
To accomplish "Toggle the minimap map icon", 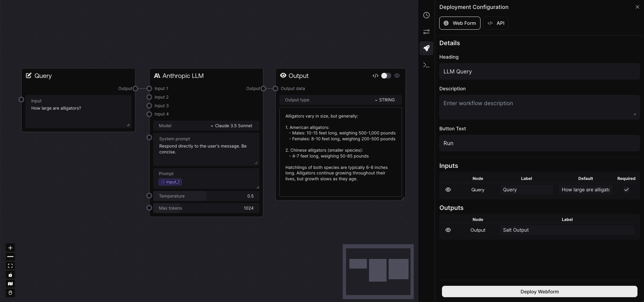I will pos(10,284).
